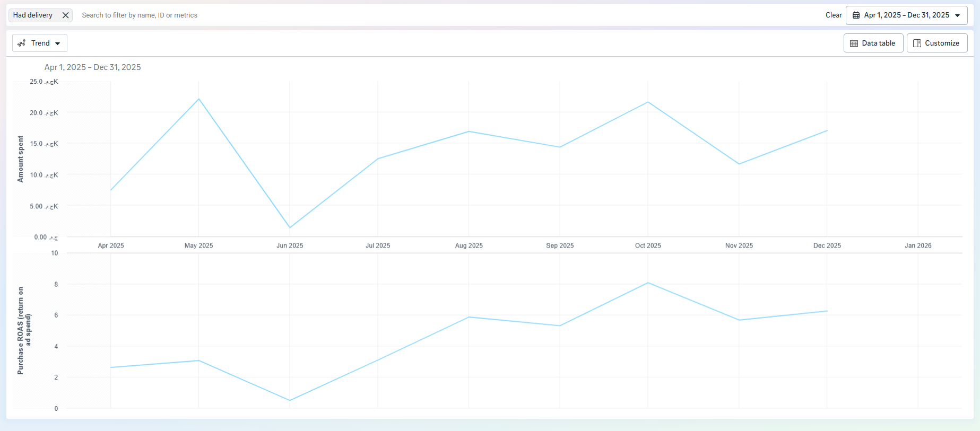Click the Oct 2025 peak on ROAS line
Image resolution: width=980 pixels, height=431 pixels.
click(x=648, y=283)
